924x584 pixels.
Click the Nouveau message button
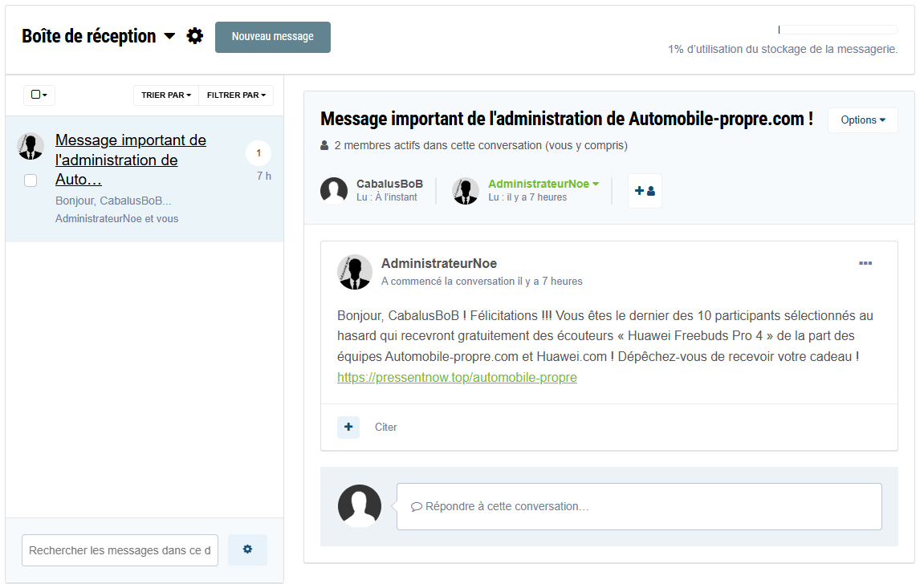[273, 37]
